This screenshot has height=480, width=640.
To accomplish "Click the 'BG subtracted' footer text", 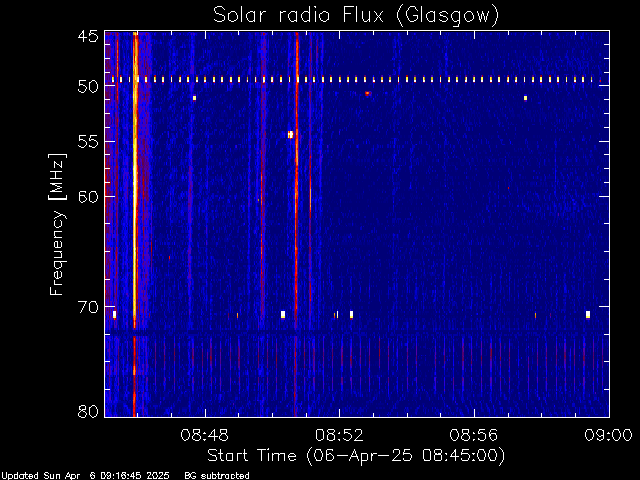I will (x=217, y=476).
